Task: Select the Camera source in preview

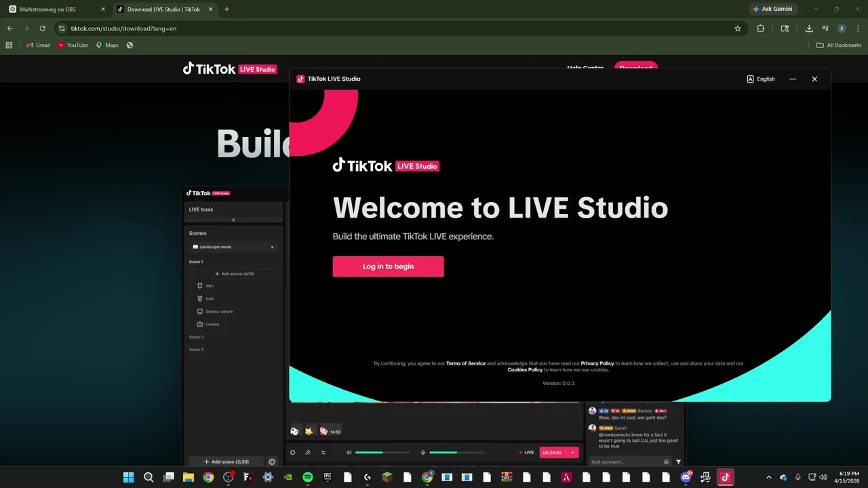Action: [x=208, y=324]
